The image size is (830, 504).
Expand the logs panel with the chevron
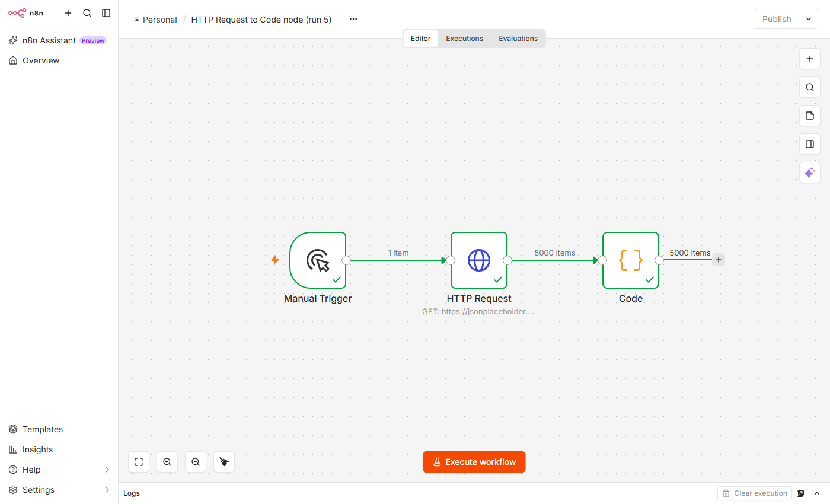[817, 493]
